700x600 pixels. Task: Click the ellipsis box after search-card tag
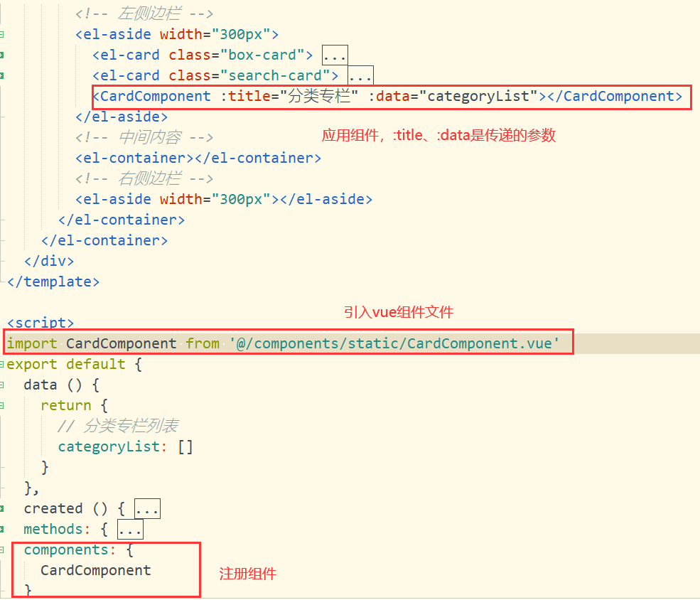point(360,76)
